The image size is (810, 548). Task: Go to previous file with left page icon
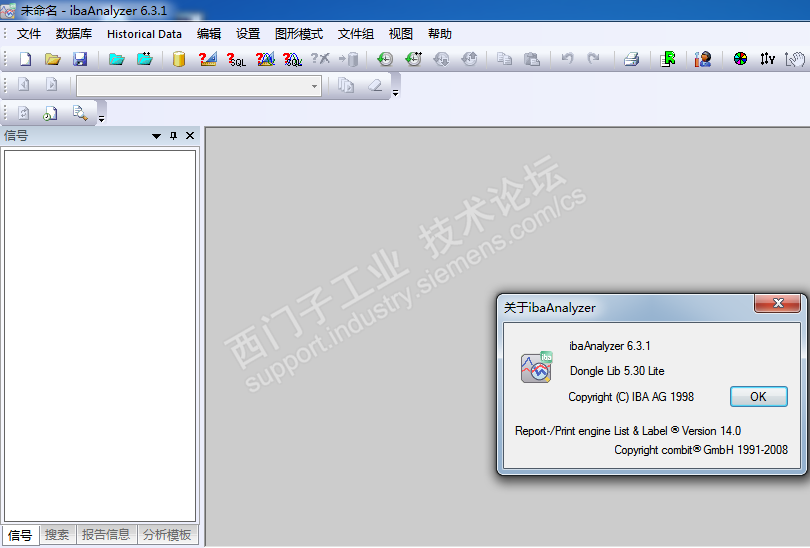[x=24, y=84]
